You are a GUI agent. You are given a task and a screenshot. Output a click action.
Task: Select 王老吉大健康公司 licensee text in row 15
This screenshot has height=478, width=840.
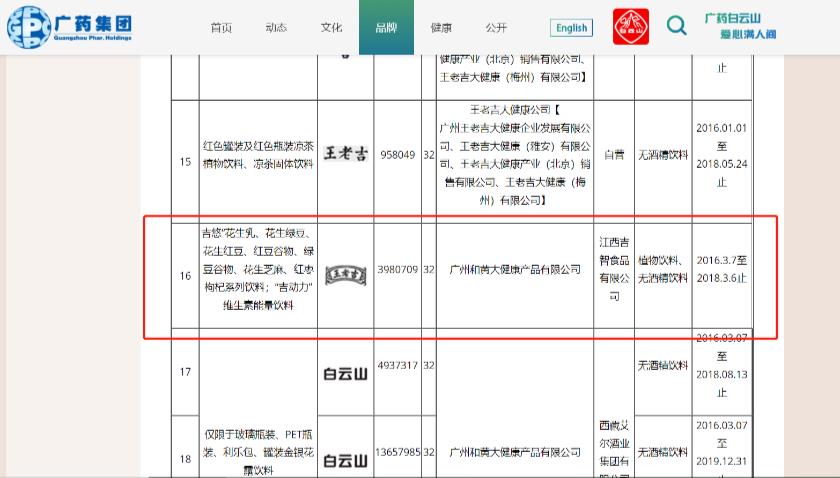pos(515,155)
